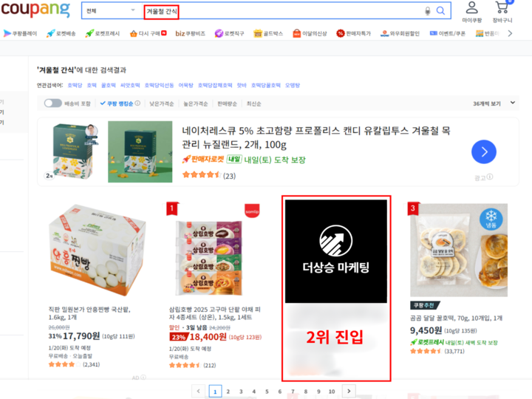532x399 pixels.
Task: Click the magnifier search icon
Action: coord(440,11)
